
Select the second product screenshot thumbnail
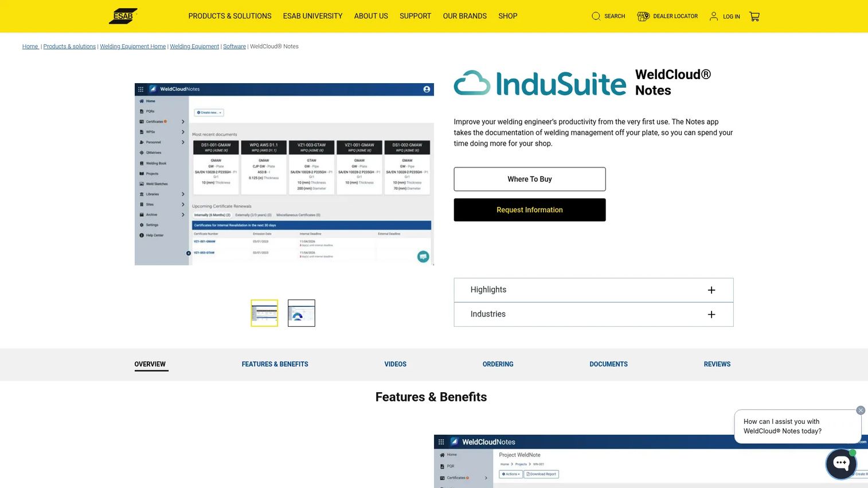[x=302, y=313]
